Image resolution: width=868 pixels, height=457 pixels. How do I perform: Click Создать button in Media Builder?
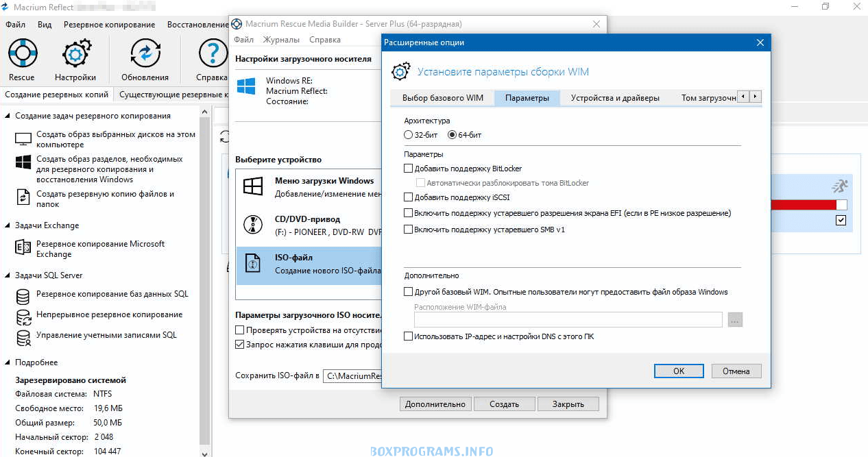pyautogui.click(x=504, y=404)
